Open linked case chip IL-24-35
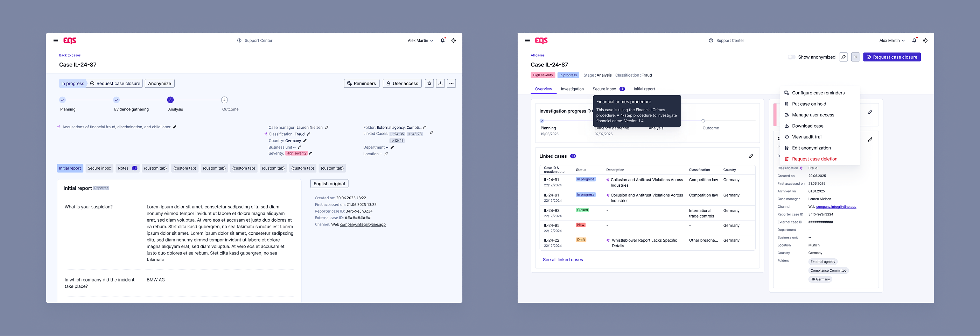 (397, 134)
